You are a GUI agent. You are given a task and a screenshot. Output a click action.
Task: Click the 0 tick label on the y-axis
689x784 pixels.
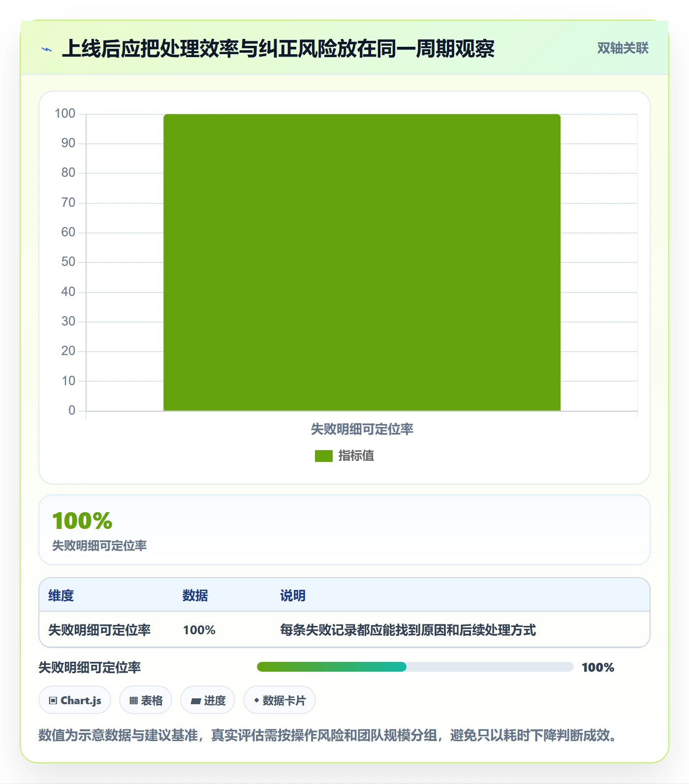coord(72,410)
